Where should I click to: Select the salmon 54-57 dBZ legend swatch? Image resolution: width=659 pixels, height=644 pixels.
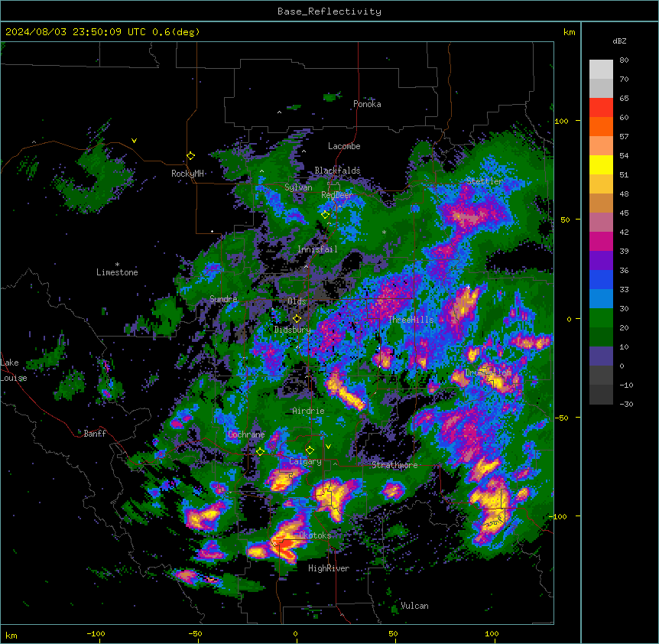pyautogui.click(x=601, y=145)
